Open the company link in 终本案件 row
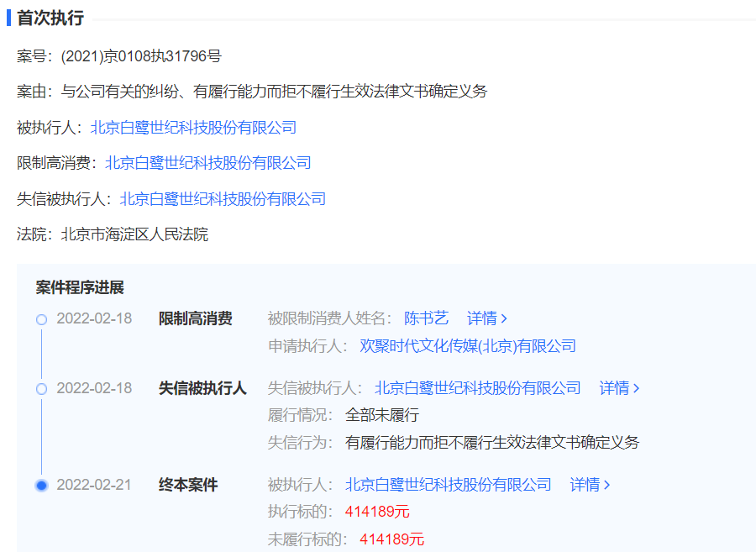This screenshot has width=756, height=552. point(450,485)
